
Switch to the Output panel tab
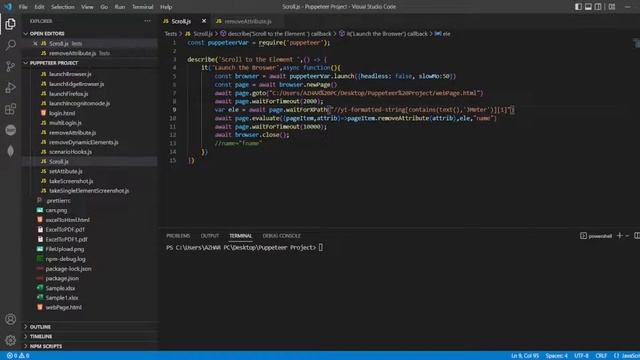tap(210, 236)
